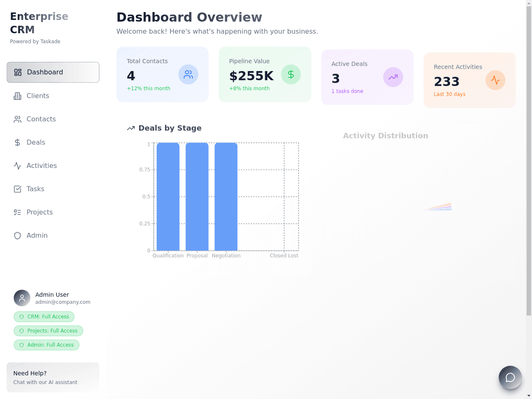Click the Dashboard Overview heading
Viewport: 532px width, 399px height.
pyautogui.click(x=189, y=17)
